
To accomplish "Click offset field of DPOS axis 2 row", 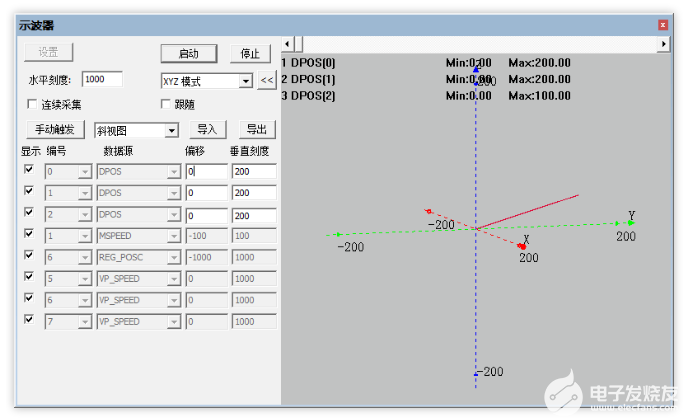I will [x=207, y=216].
